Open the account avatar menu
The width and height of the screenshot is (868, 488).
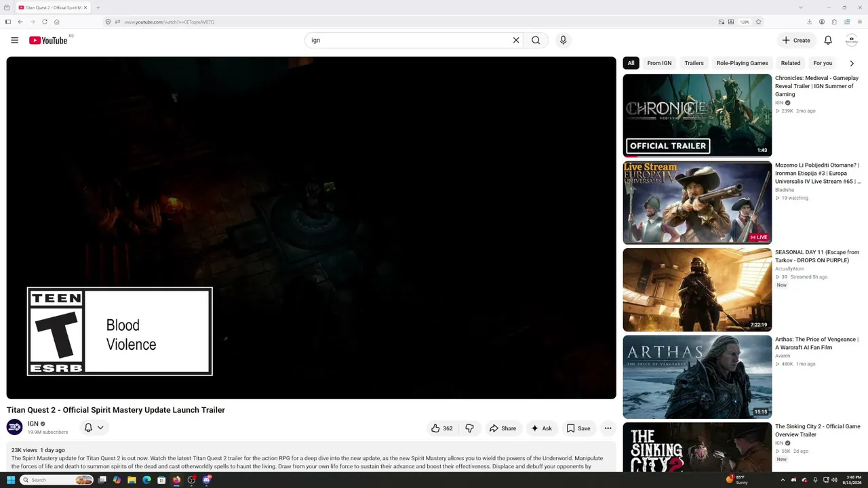852,40
